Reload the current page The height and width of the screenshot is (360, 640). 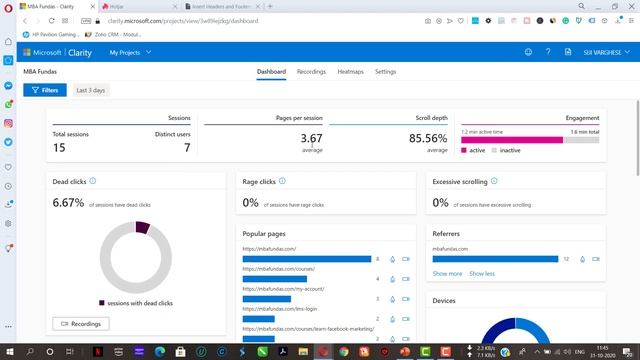click(x=51, y=21)
